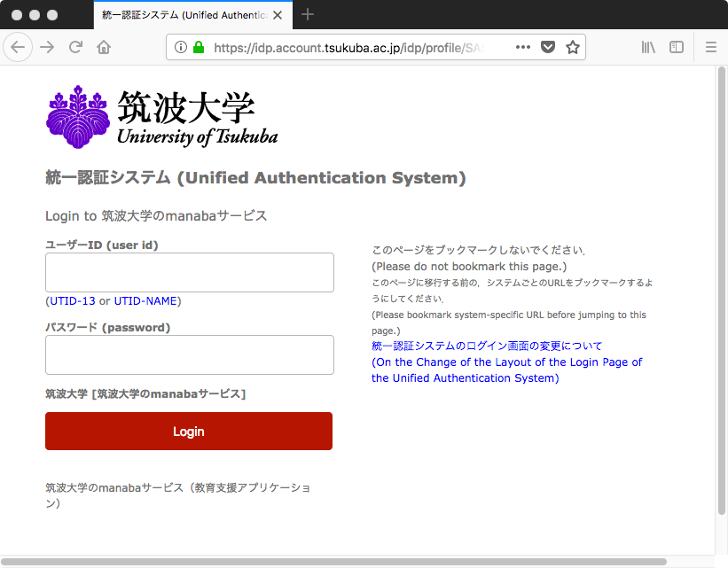Open the UTID-NAME link

(x=145, y=301)
